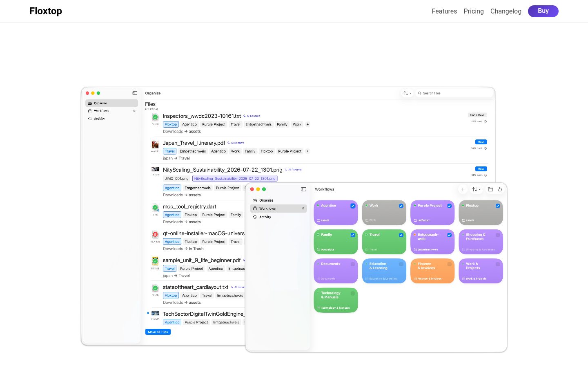Click AI Rename next to NityScaling_Sustainability file
This screenshot has width=588, height=368.
[293, 170]
